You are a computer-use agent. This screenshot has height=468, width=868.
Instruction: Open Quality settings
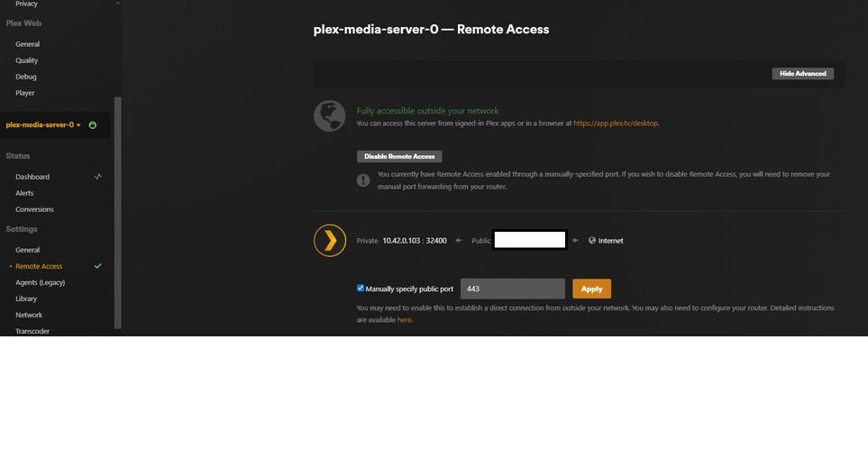(26, 60)
